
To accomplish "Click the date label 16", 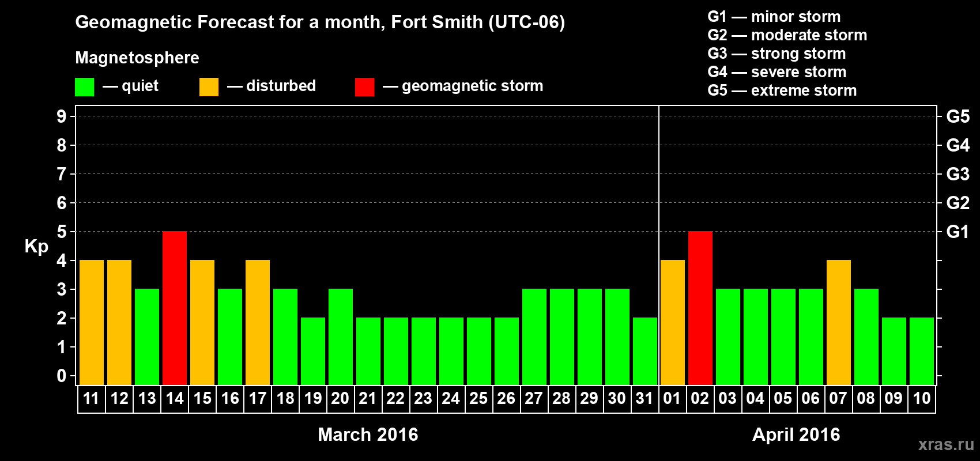I will point(230,398).
